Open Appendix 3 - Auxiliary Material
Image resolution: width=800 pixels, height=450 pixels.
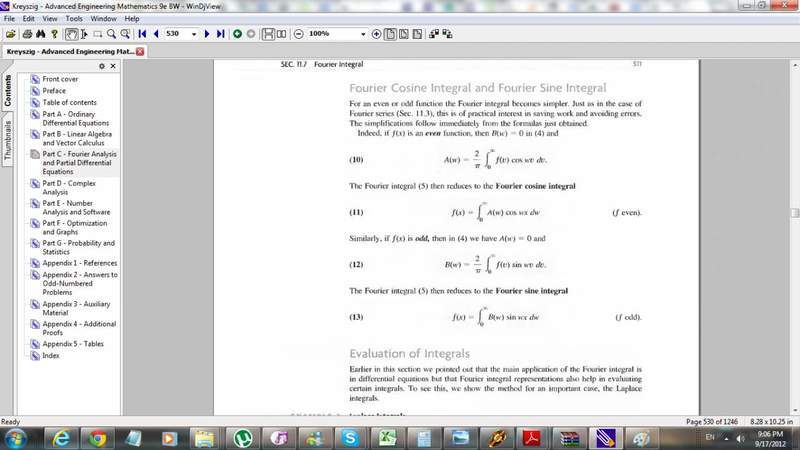(x=76, y=308)
